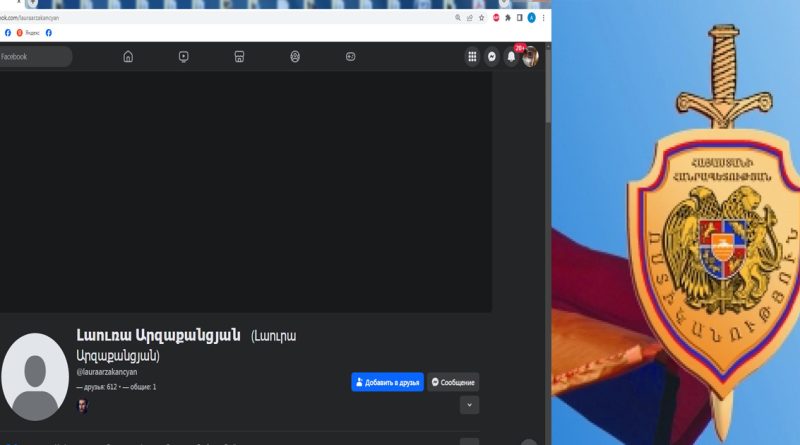This screenshot has height=445, width=800.
Task: Open the Facebook Marketplace icon
Action: (239, 57)
